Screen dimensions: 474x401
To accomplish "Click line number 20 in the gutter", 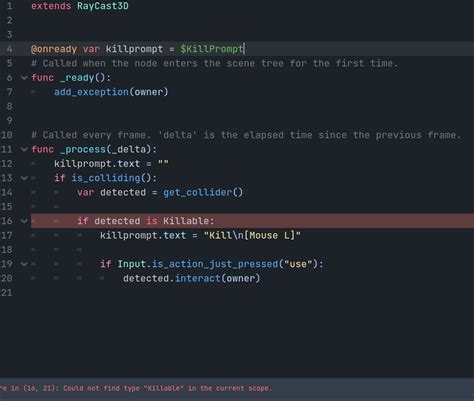I will point(6,278).
